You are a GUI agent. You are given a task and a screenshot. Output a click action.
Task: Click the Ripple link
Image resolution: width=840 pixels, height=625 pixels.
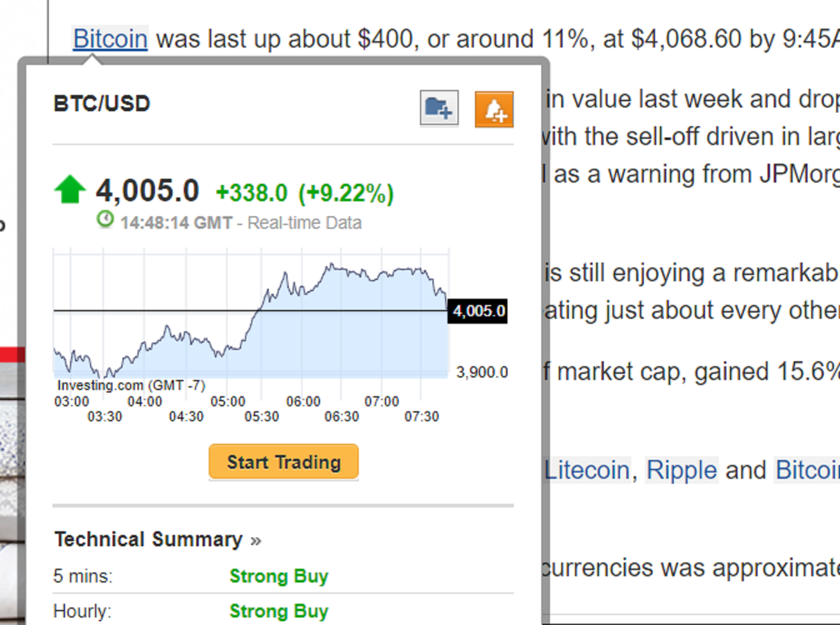coord(681,470)
